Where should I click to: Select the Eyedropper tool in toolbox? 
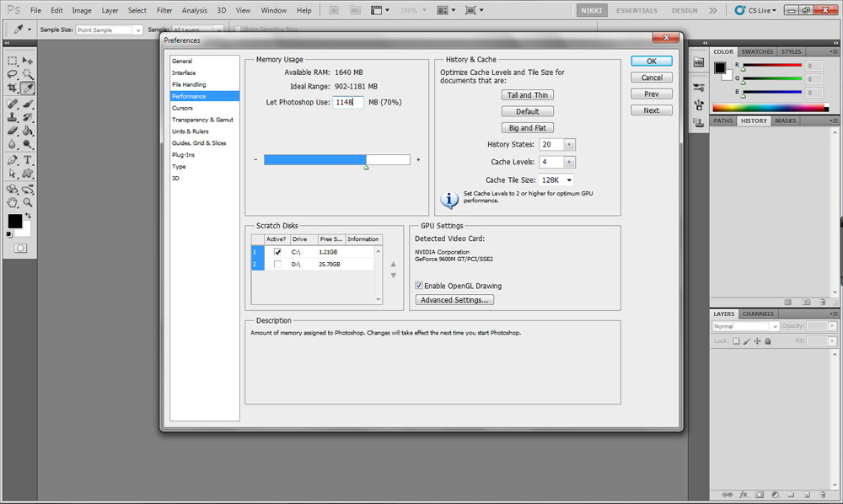pos(28,88)
